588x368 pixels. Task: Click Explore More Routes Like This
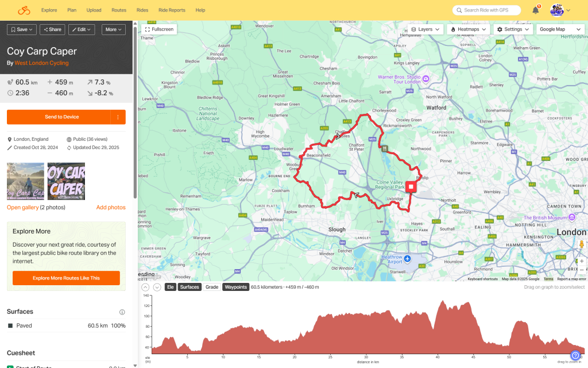(x=66, y=278)
